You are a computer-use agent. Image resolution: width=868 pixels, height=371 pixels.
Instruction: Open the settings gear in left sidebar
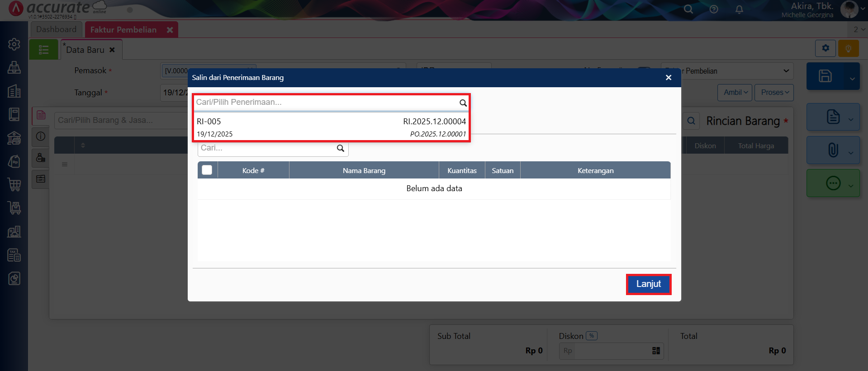[14, 44]
